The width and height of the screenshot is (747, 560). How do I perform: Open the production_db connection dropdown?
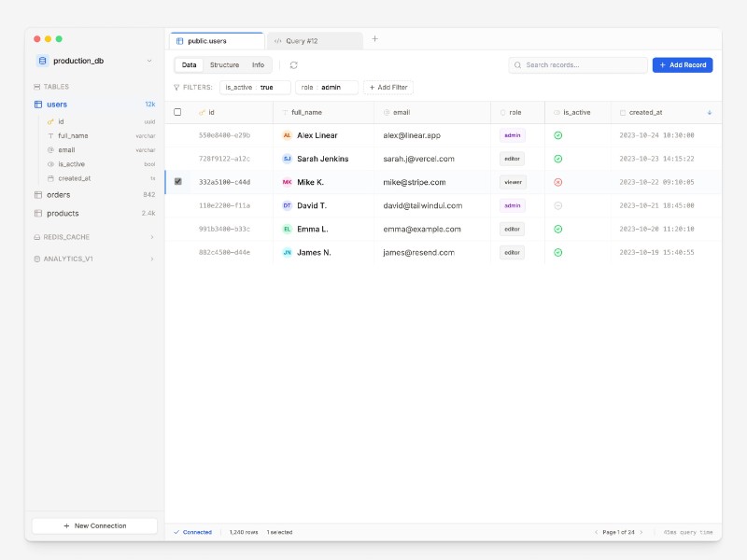[x=150, y=61]
